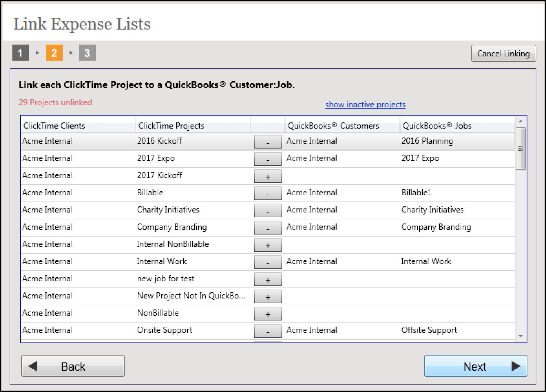546x392 pixels.
Task: Select the 2017 Kickoff project cell
Action: pos(159,175)
